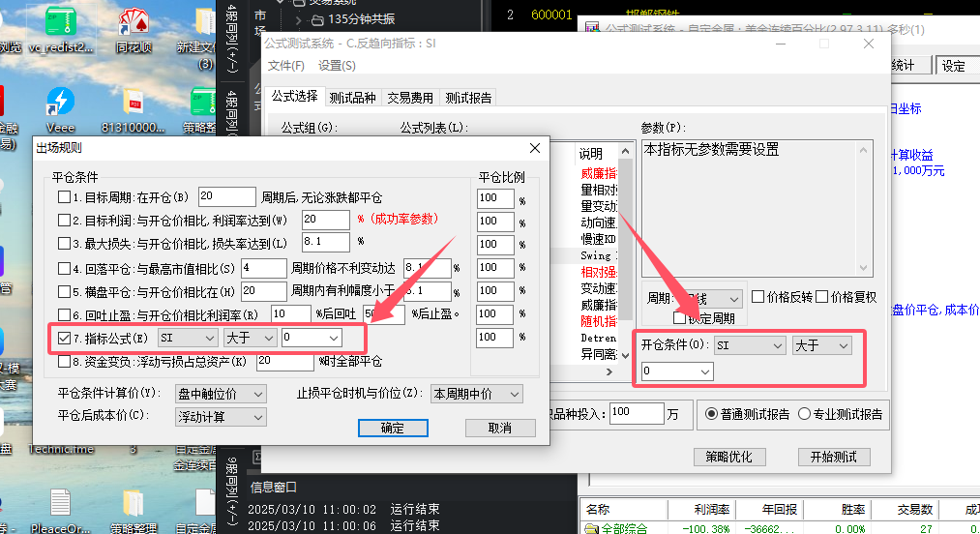
Task: Click the 策略优化 button
Action: click(729, 457)
